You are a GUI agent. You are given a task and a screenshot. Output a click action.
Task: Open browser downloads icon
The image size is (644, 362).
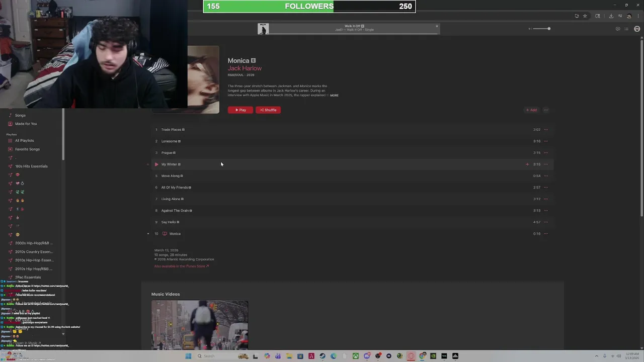tap(611, 16)
